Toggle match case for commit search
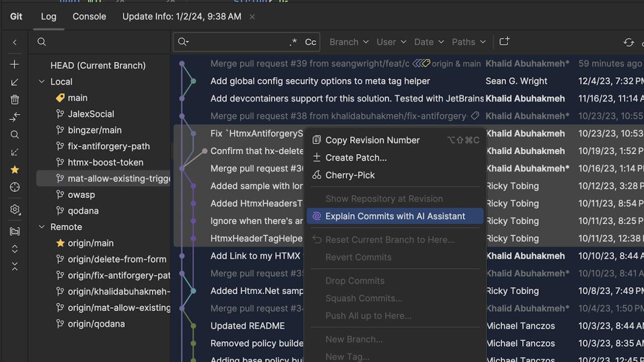The image size is (644, 362). pos(310,42)
